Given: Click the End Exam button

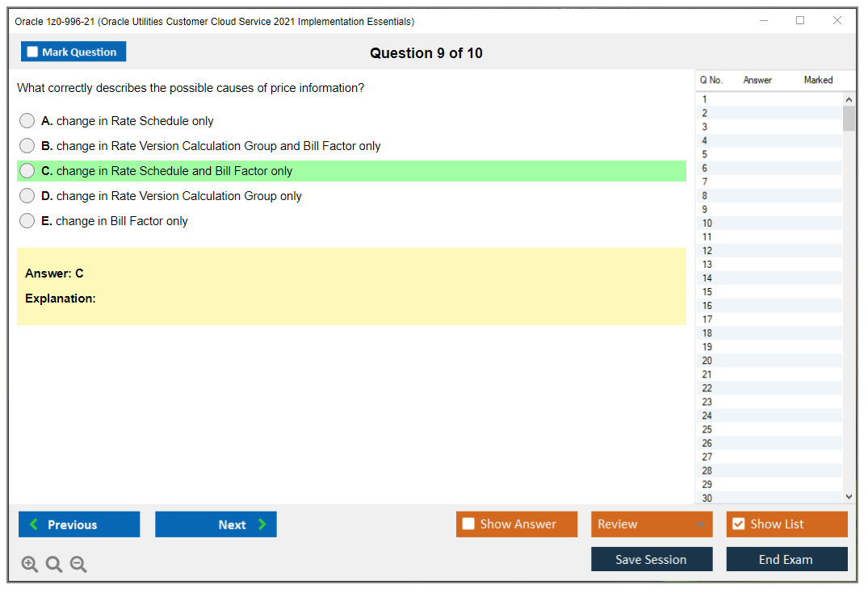Looking at the screenshot, I should [x=786, y=559].
